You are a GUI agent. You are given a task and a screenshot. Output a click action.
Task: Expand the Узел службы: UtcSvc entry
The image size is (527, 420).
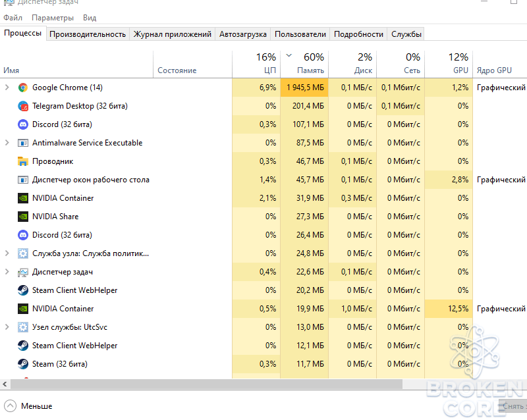(7, 327)
